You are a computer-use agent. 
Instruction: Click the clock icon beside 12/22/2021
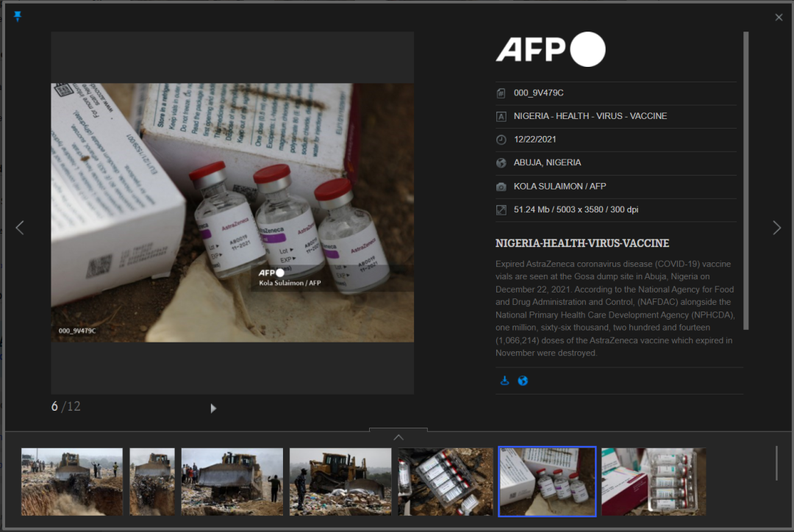[501, 140]
